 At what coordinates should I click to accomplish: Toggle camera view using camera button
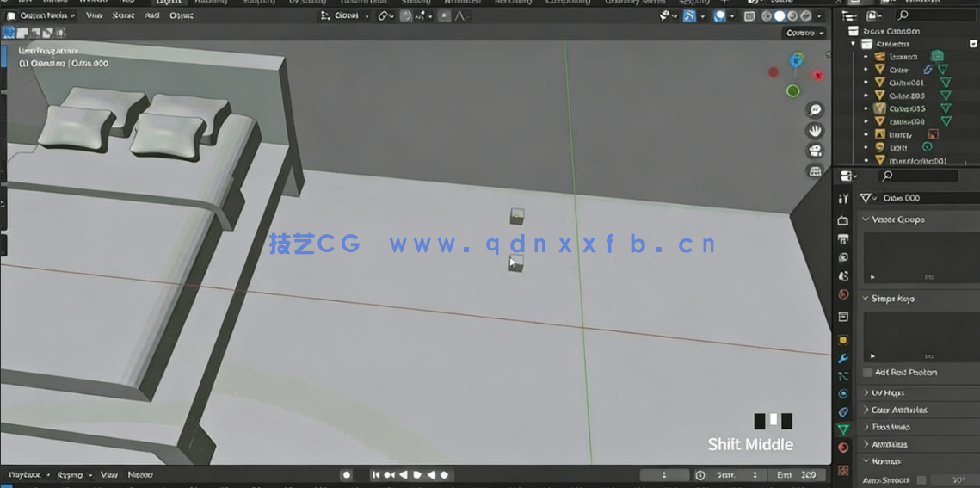(x=815, y=151)
